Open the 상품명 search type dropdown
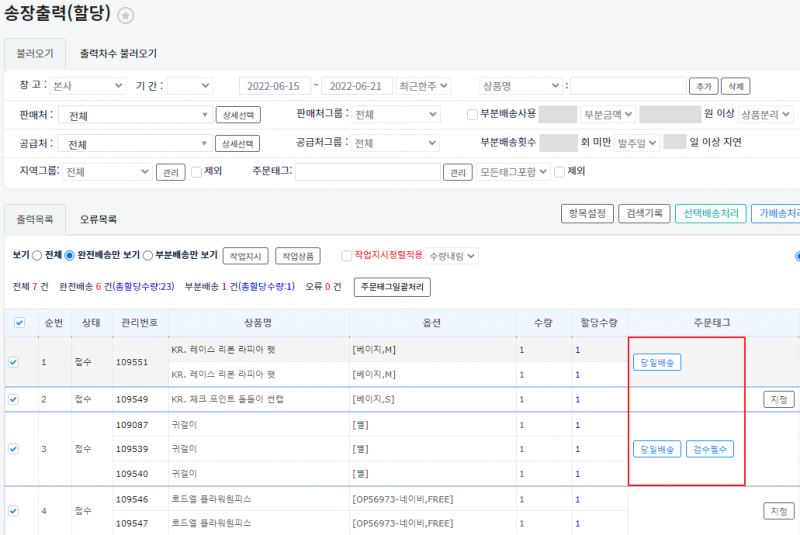800x535 pixels. tap(520, 86)
